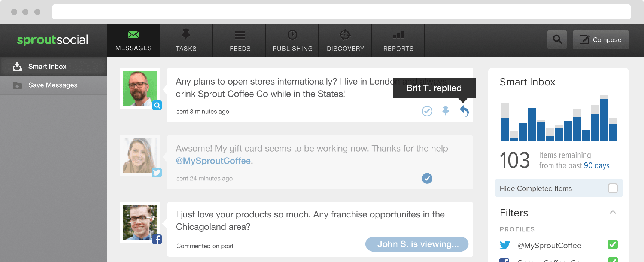Click search badge on first avatar

coord(157,105)
